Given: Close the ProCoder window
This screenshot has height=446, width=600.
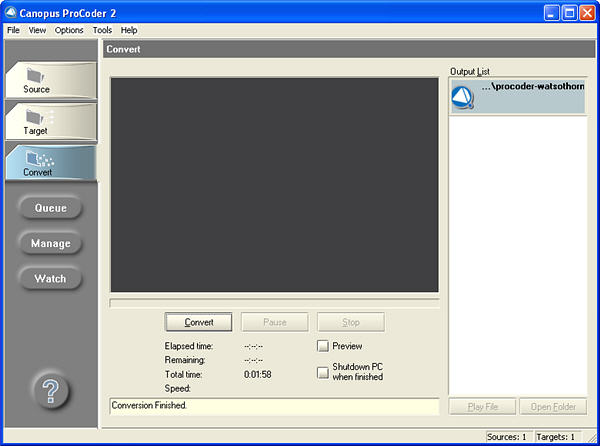Looking at the screenshot, I should point(587,13).
